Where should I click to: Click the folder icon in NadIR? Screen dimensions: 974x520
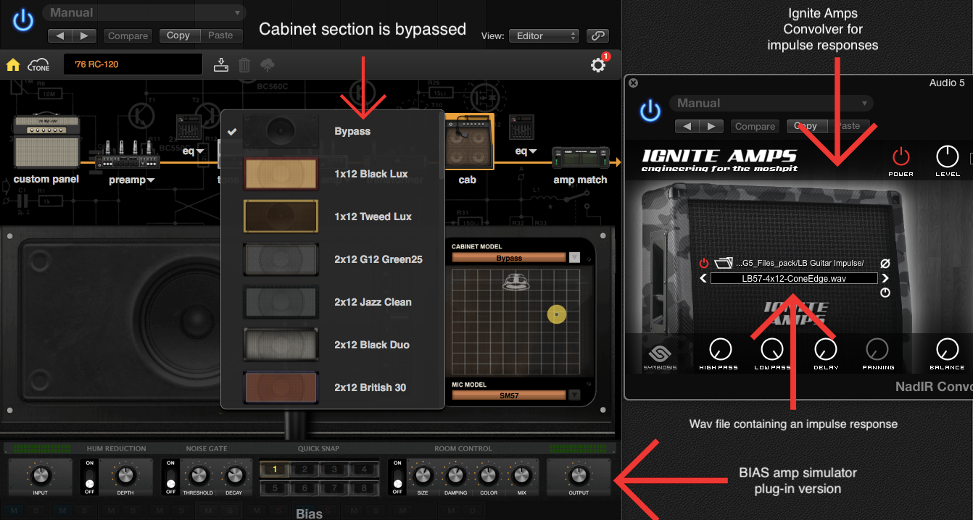coord(722,263)
